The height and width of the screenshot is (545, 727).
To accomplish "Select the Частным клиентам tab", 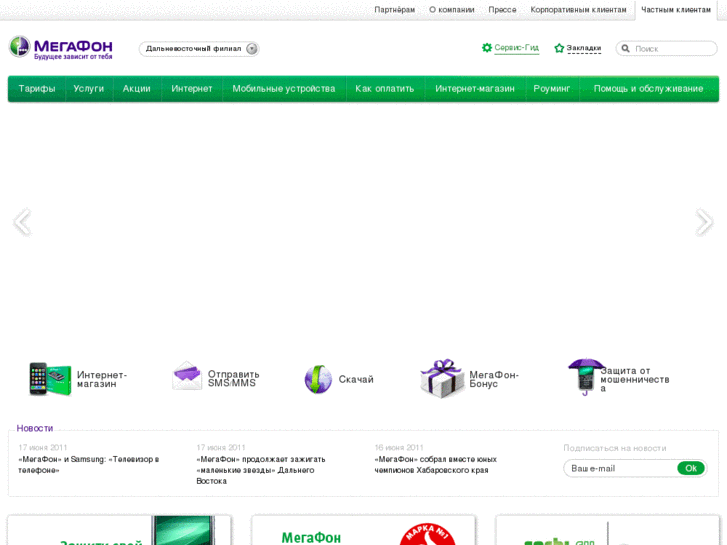I will tap(676, 9).
